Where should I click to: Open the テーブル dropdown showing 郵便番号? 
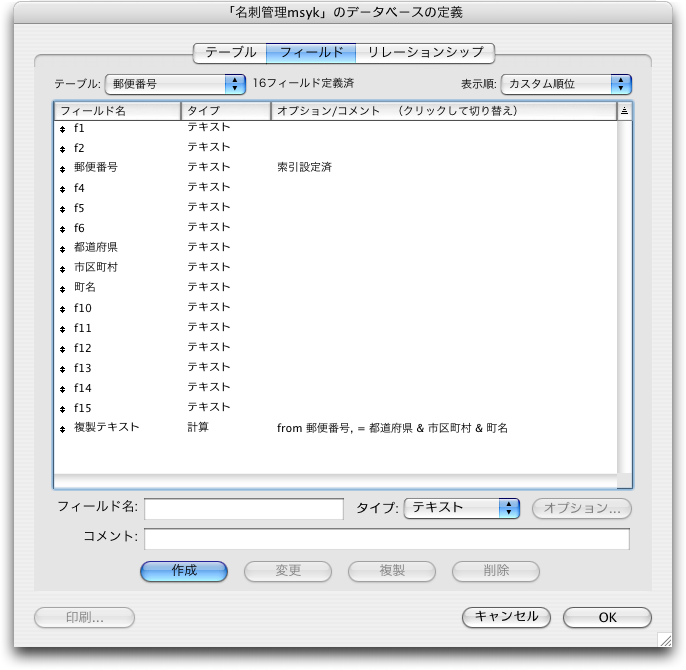pyautogui.click(x=175, y=85)
